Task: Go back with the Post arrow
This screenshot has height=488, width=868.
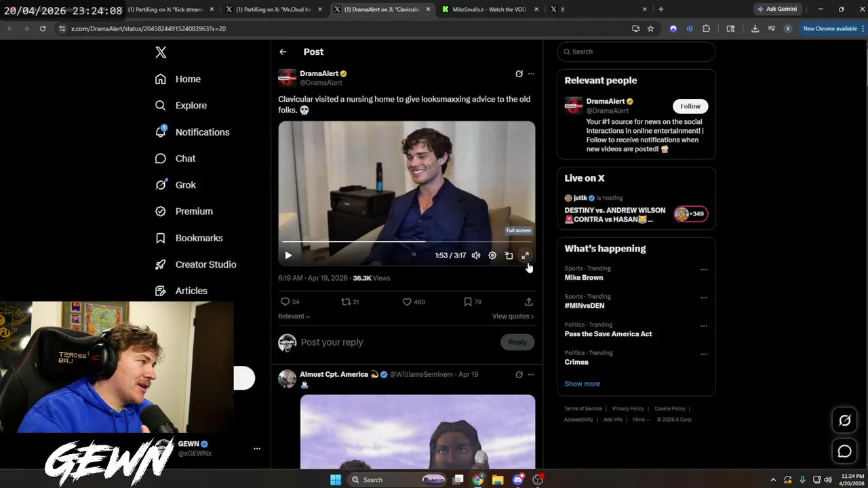Action: coord(283,52)
